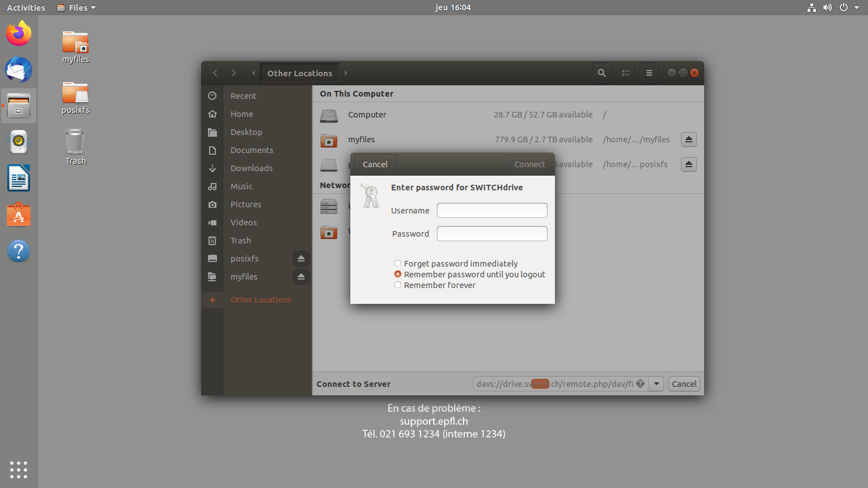Open Ubuntu Software from dock

(x=19, y=215)
